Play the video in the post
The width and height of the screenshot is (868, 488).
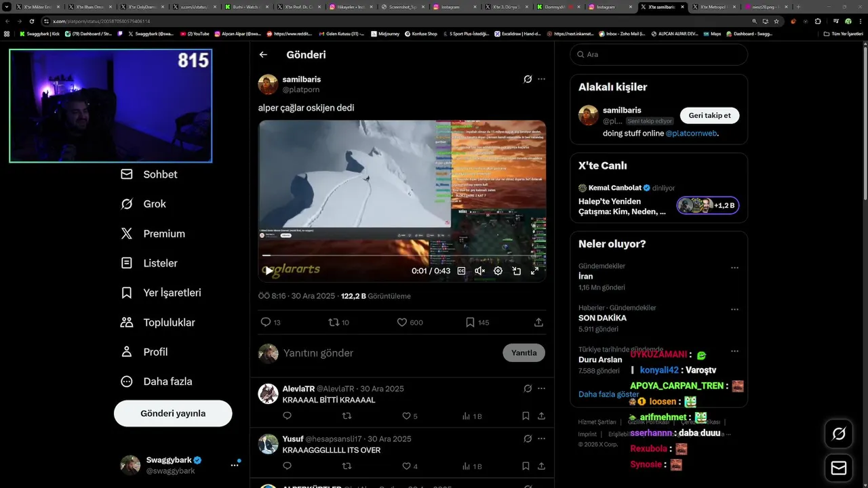269,270
